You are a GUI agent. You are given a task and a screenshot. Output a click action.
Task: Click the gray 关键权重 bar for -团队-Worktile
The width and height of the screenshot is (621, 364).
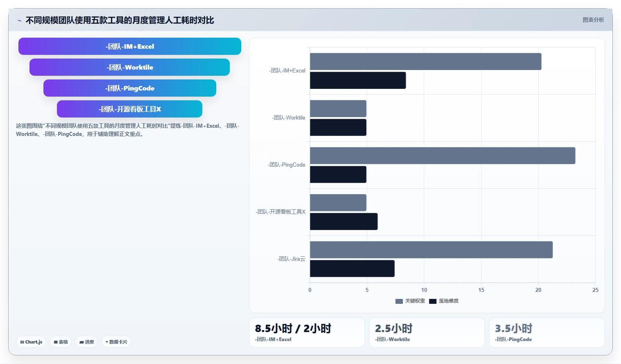[x=338, y=109]
